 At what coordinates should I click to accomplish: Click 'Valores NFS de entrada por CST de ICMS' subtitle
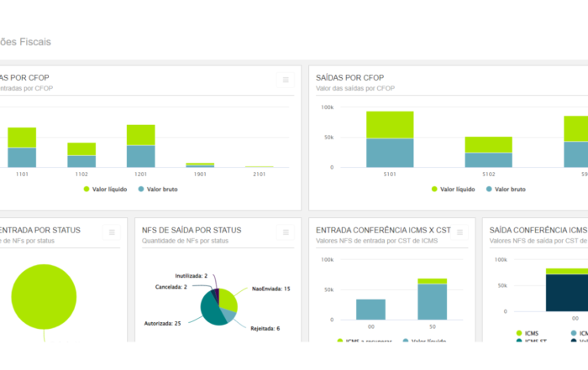[377, 241]
